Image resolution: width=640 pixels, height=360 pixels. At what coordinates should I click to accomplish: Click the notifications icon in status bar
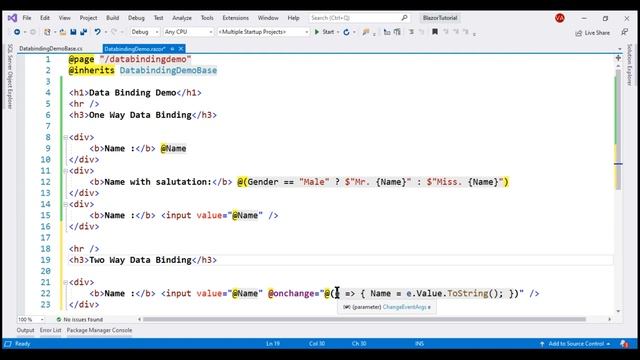(624, 344)
